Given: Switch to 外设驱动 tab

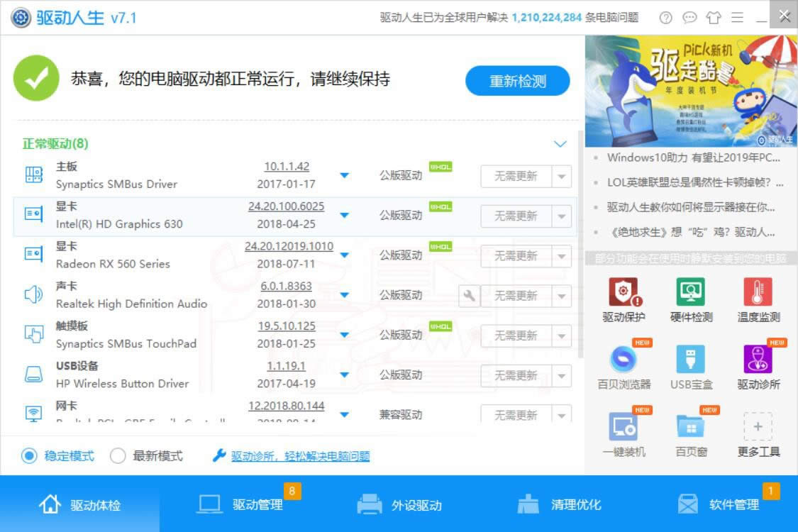Looking at the screenshot, I should point(399,504).
